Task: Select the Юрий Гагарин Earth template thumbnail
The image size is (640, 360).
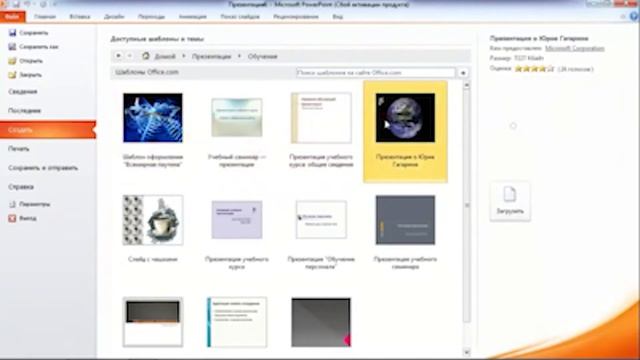Action: tap(405, 118)
